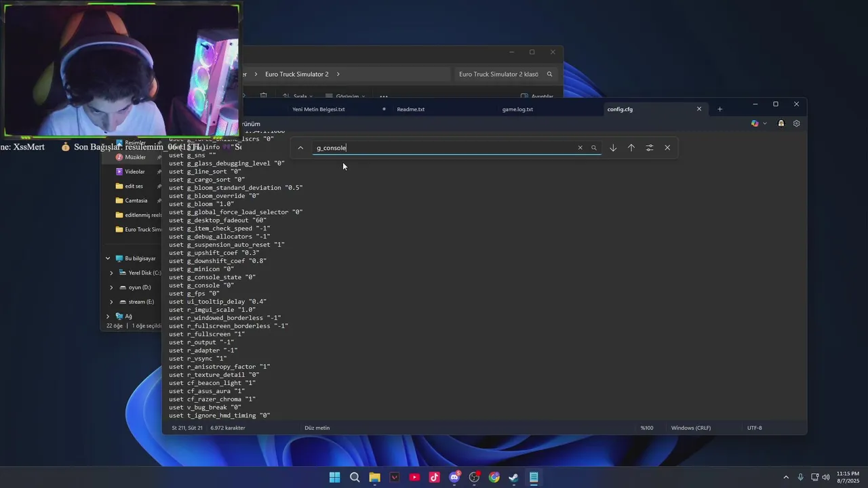
Task: Click the line uset g_console "0"
Action: coord(201,285)
